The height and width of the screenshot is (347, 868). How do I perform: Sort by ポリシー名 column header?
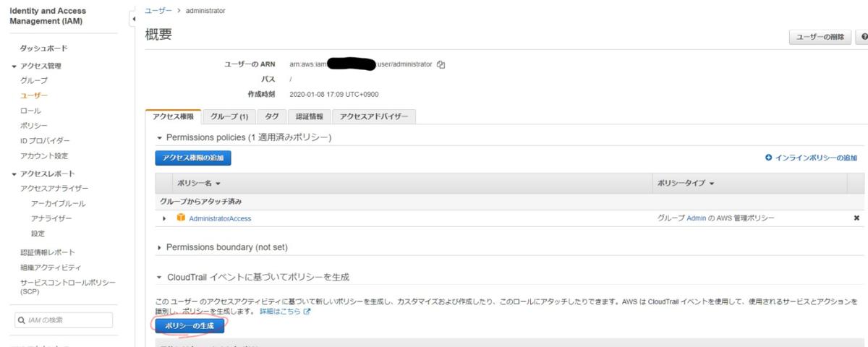pos(199,184)
